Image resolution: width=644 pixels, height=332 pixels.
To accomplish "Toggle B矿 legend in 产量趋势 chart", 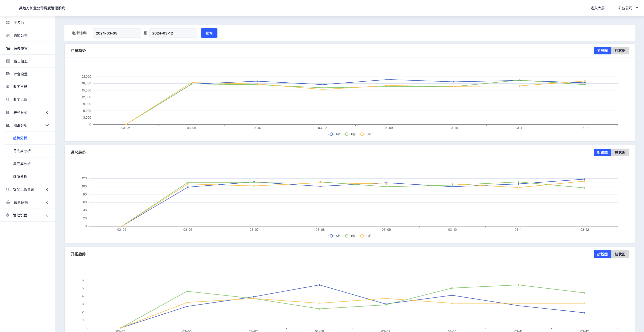I will click(x=350, y=134).
